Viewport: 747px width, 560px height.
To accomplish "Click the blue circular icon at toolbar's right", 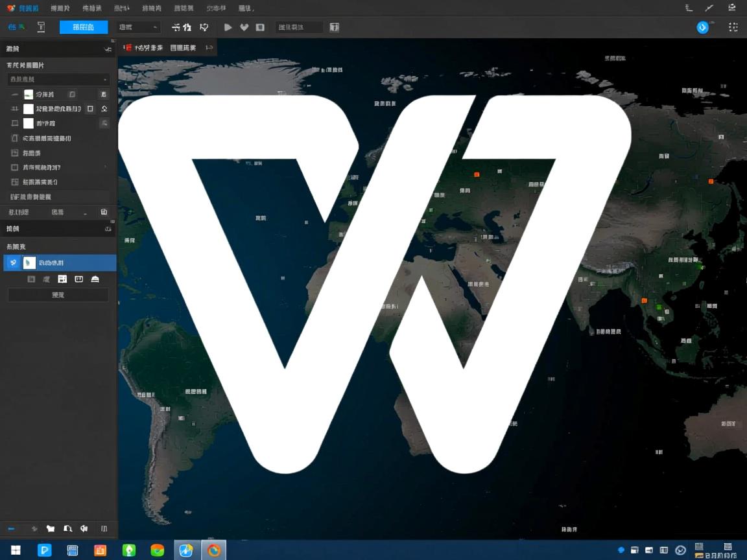I will click(702, 27).
